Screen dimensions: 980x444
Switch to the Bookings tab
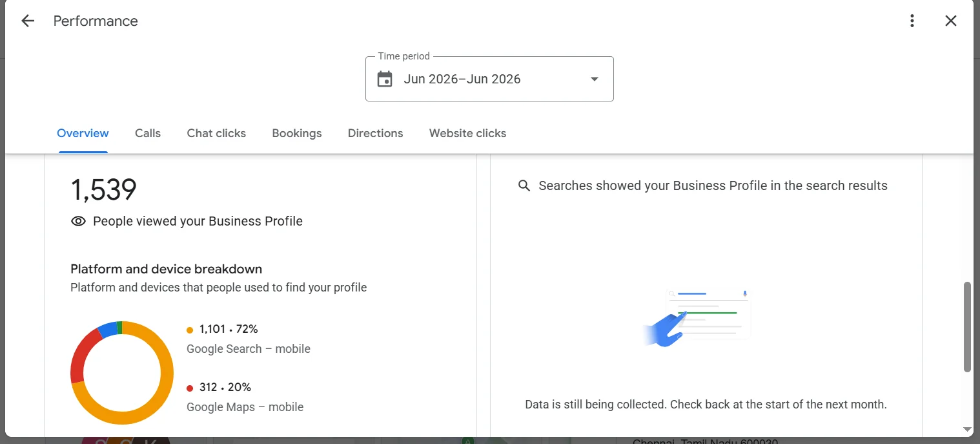click(x=297, y=133)
